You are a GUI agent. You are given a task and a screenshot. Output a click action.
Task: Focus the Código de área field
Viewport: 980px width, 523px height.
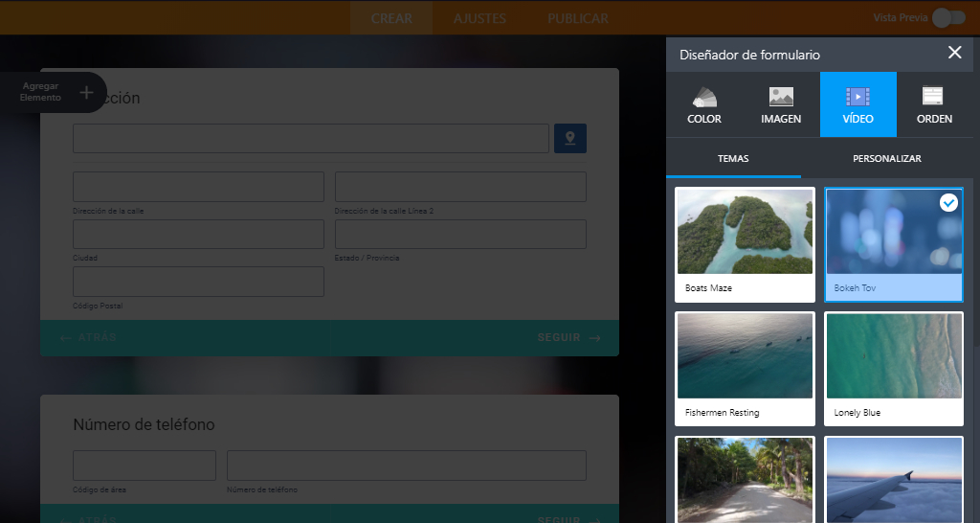(145, 466)
